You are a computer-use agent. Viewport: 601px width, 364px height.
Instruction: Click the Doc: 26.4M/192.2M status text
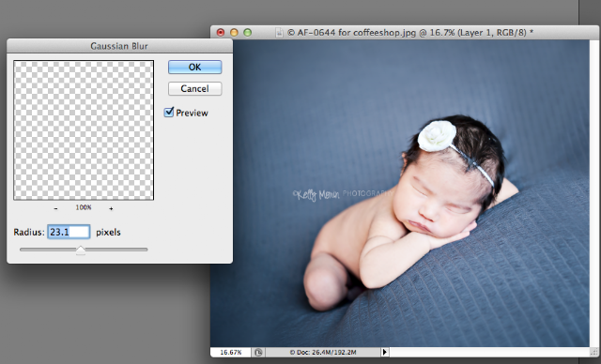point(323,352)
